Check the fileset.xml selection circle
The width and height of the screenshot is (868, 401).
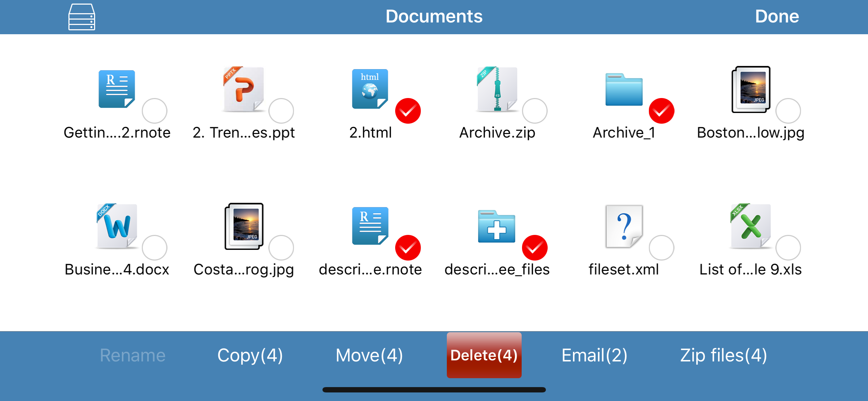(661, 248)
